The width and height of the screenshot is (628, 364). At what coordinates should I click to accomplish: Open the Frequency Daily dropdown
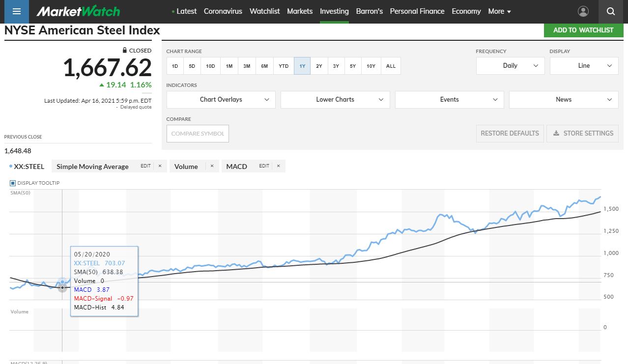(510, 66)
